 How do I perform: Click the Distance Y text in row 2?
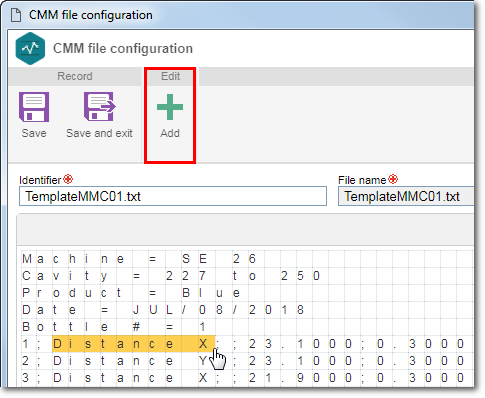click(131, 361)
